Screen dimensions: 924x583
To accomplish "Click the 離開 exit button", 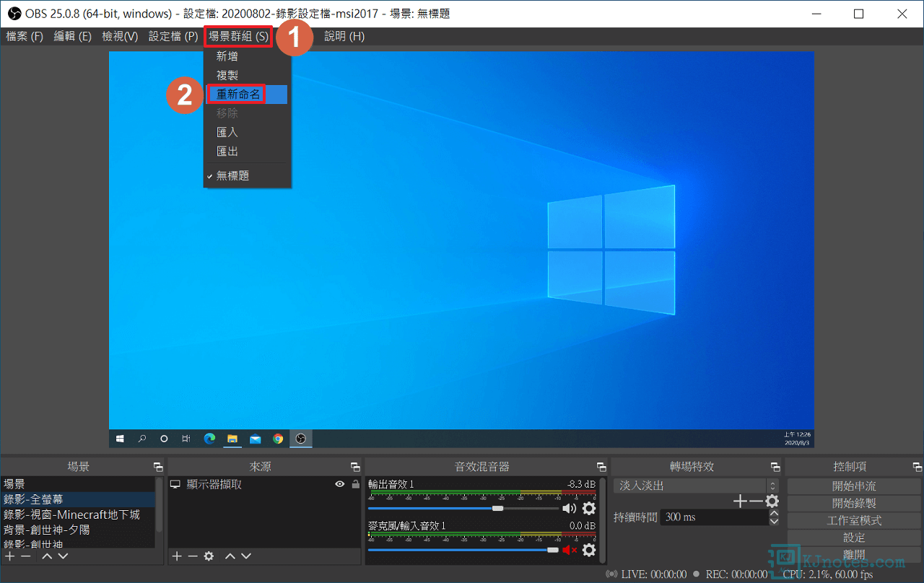I will click(854, 555).
